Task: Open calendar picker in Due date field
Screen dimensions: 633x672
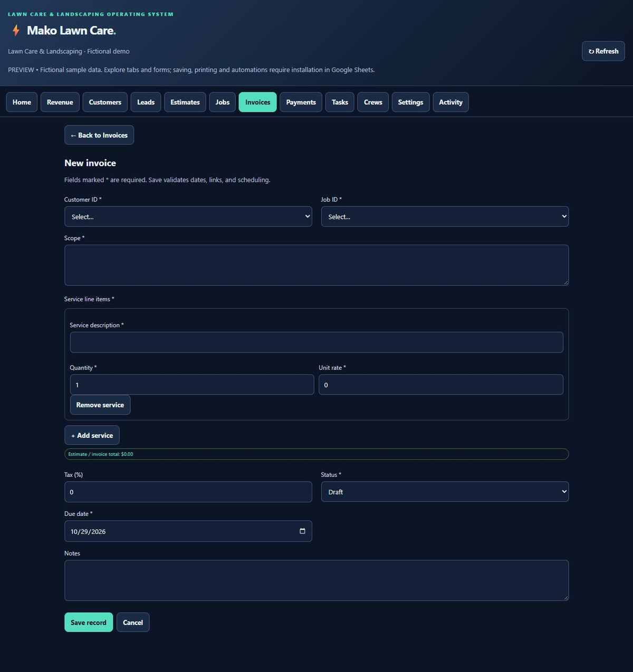Action: (x=302, y=531)
